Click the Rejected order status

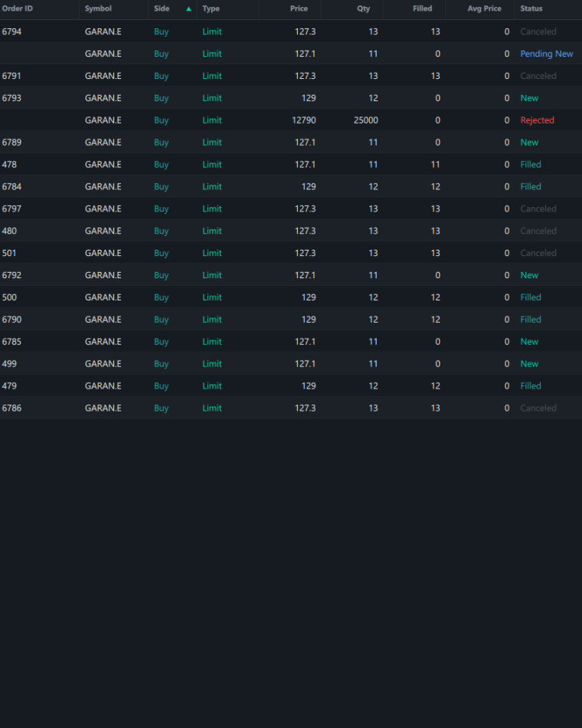tap(537, 120)
